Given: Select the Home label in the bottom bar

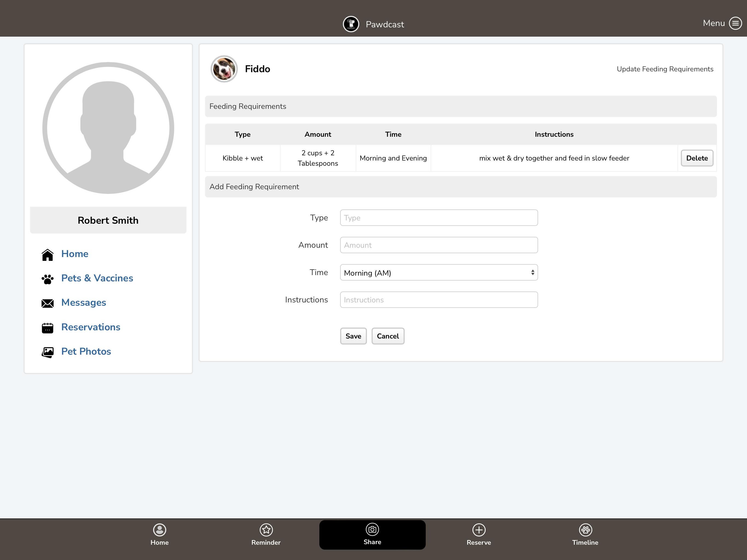Looking at the screenshot, I should [x=159, y=542].
